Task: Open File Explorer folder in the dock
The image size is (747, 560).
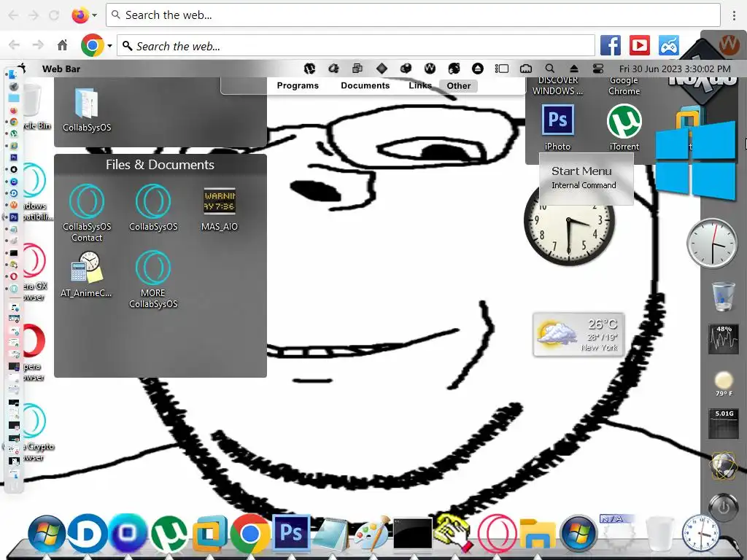Action: [x=538, y=534]
